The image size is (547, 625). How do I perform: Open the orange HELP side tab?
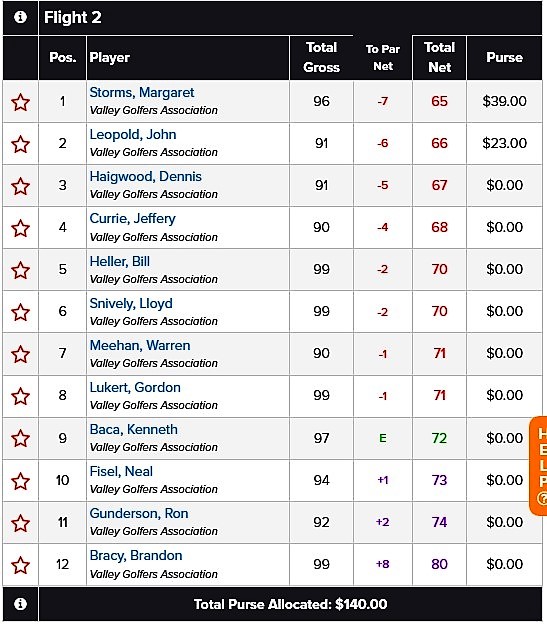click(x=539, y=466)
